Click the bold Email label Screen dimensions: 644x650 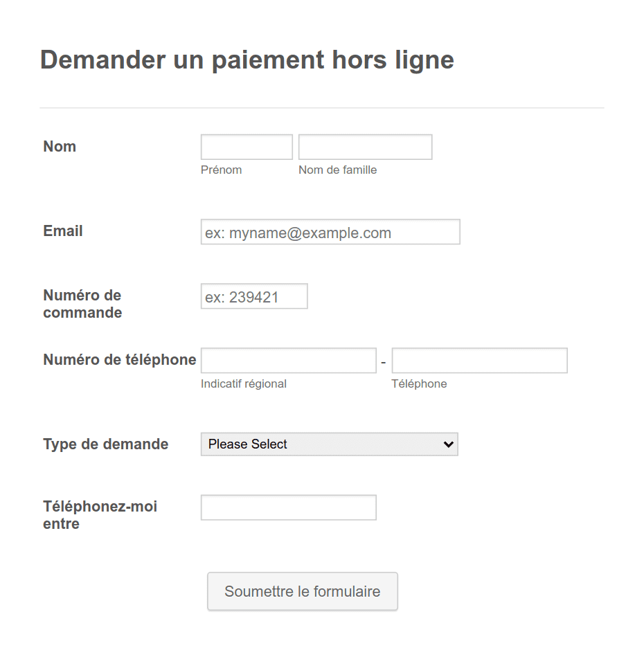pos(63,231)
